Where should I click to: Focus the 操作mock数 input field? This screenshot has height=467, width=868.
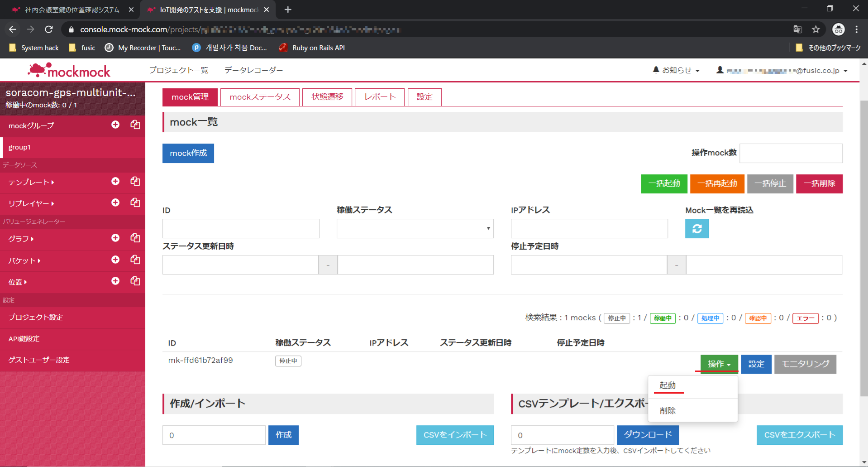790,154
